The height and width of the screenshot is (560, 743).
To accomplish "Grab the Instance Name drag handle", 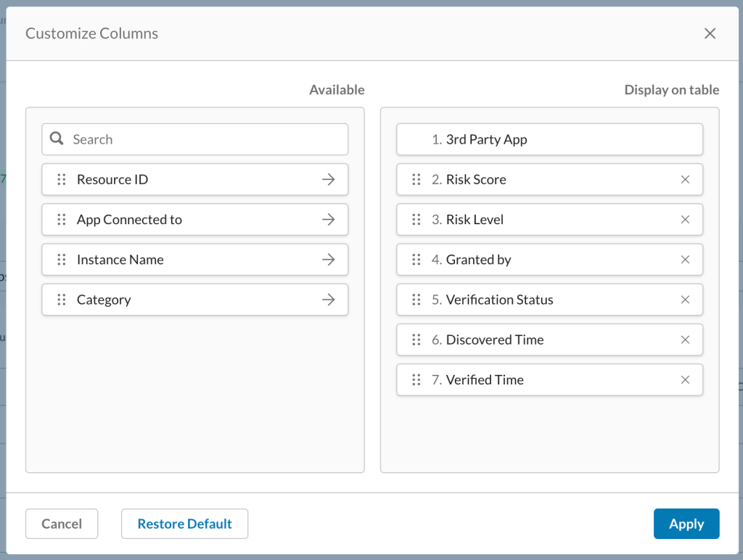I will 62,260.
